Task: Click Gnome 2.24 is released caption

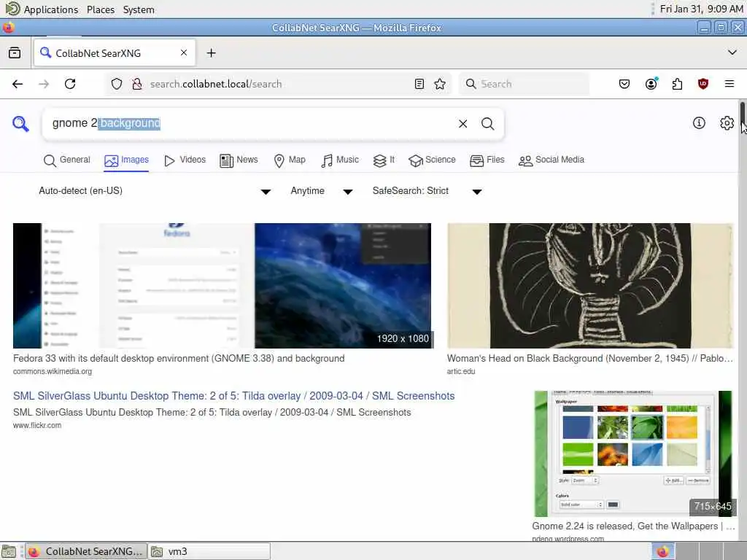Action: [632, 526]
